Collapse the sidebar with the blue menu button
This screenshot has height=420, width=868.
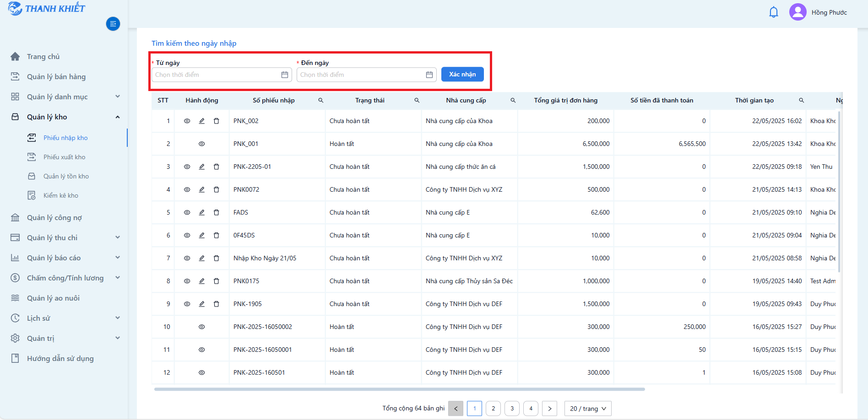click(x=113, y=24)
